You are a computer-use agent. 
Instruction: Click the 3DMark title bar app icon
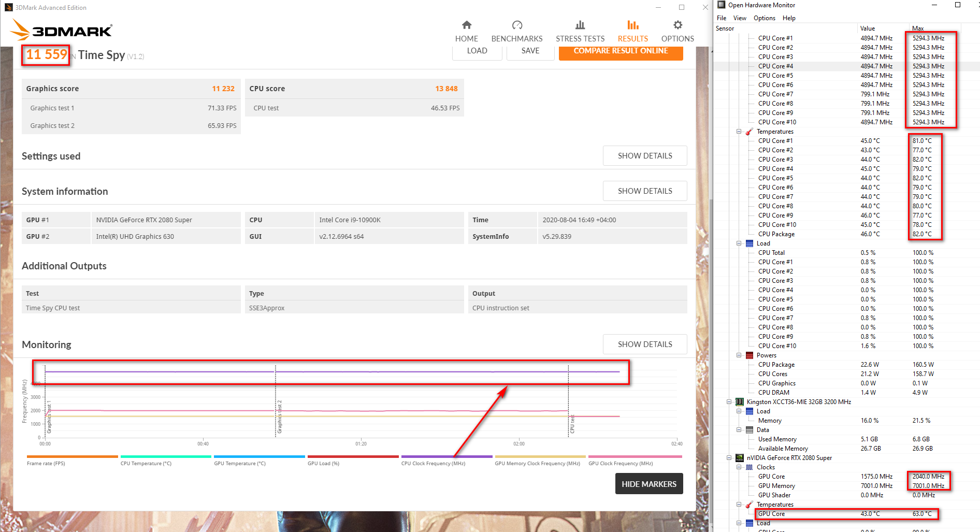(x=8, y=7)
